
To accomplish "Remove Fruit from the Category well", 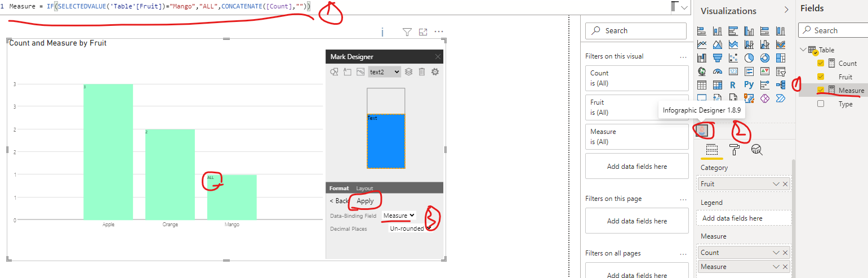I will pyautogui.click(x=785, y=184).
